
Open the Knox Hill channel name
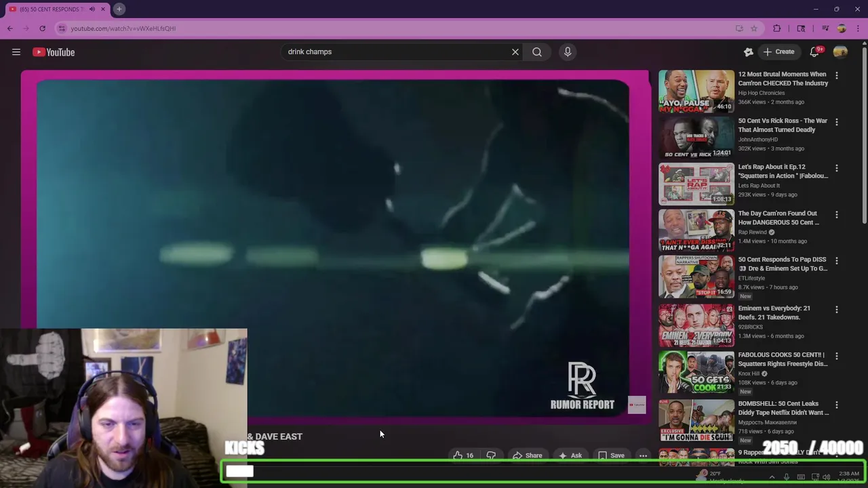pyautogui.click(x=749, y=373)
